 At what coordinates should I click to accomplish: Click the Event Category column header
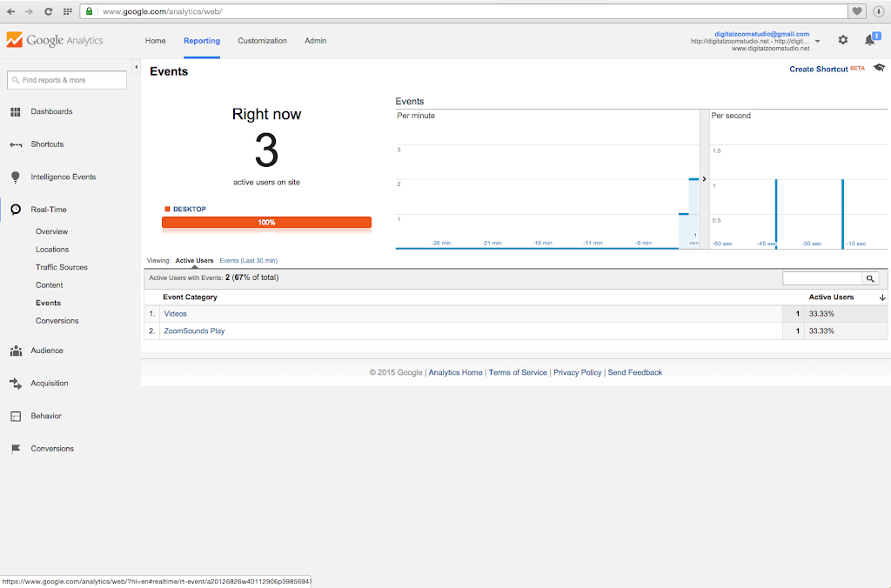tap(190, 297)
